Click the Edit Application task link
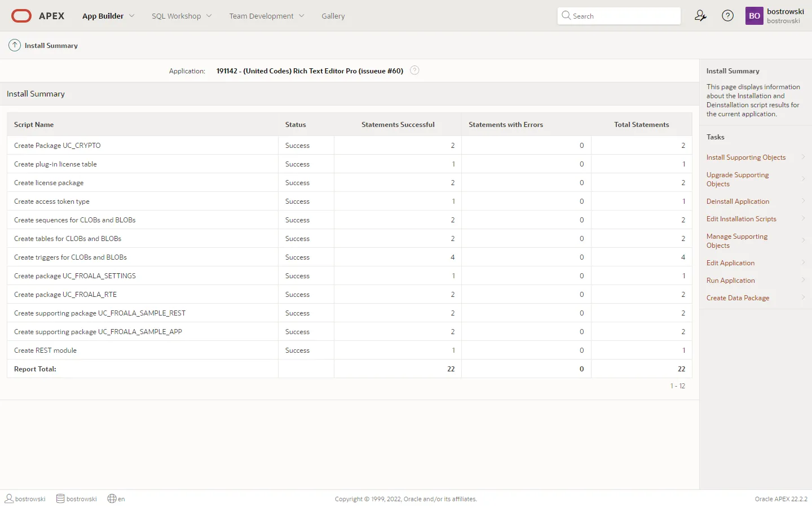Image resolution: width=812 pixels, height=508 pixels. [730, 263]
